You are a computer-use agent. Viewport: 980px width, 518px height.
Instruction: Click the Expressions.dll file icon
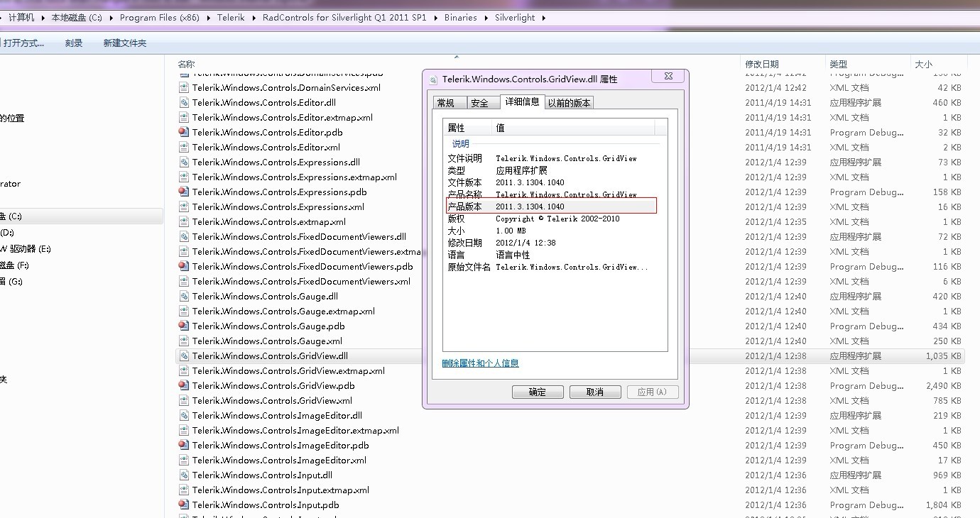pos(184,162)
